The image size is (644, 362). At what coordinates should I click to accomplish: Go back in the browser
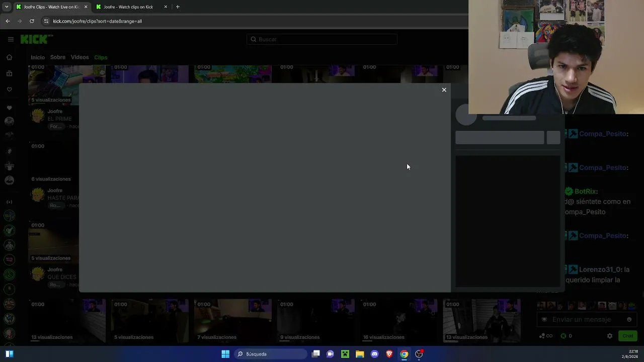8,21
